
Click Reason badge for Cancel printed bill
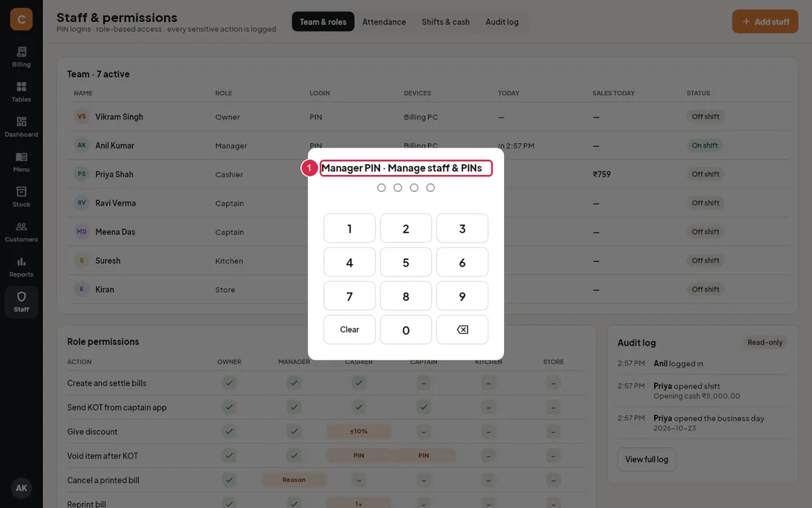(294, 480)
